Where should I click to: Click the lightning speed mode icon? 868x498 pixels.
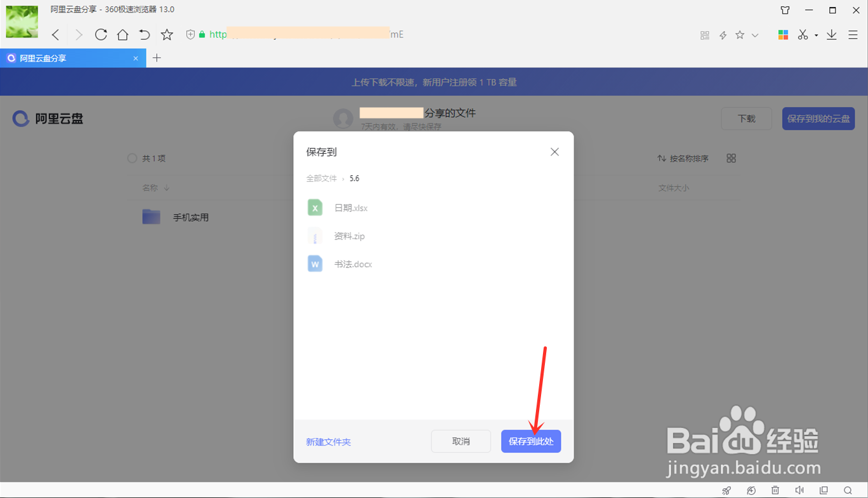click(723, 35)
